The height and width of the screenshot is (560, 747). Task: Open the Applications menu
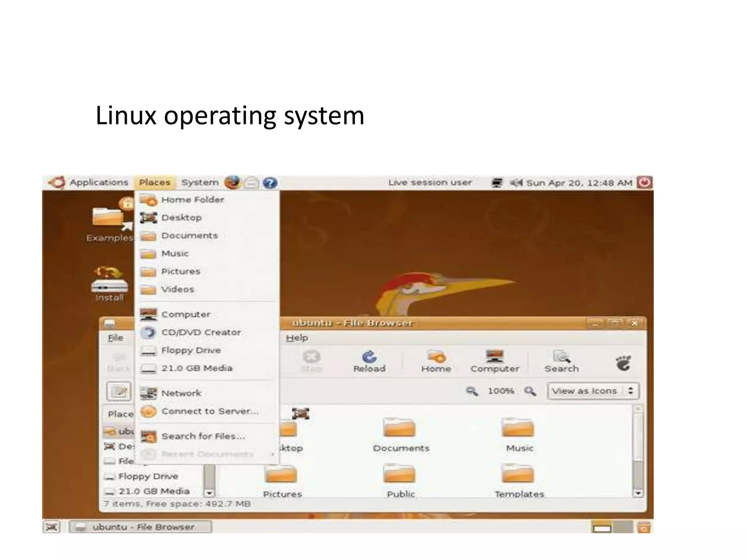tap(99, 182)
